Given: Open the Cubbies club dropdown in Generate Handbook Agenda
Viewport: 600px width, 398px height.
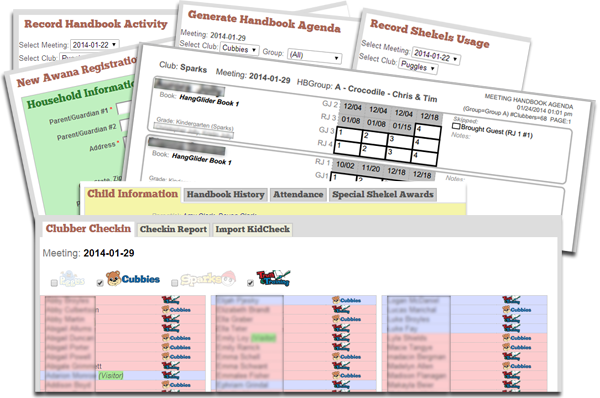Looking at the screenshot, I should (240, 49).
